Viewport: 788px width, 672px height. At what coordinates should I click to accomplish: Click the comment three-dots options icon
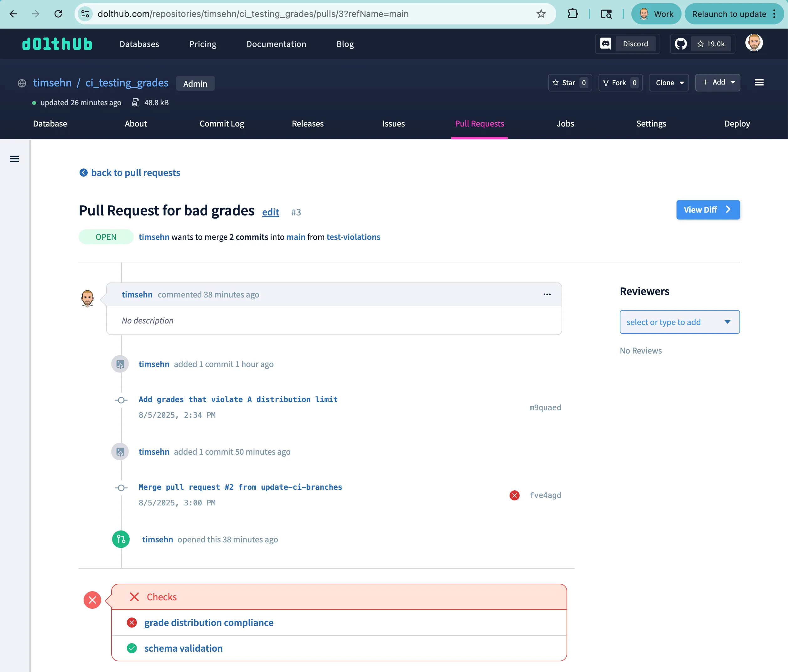click(547, 294)
